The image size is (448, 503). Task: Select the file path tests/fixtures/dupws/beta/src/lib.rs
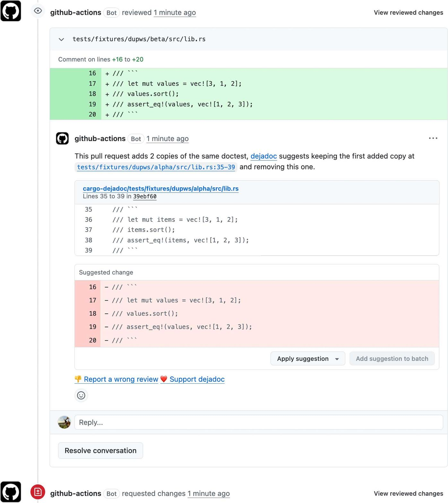139,39
